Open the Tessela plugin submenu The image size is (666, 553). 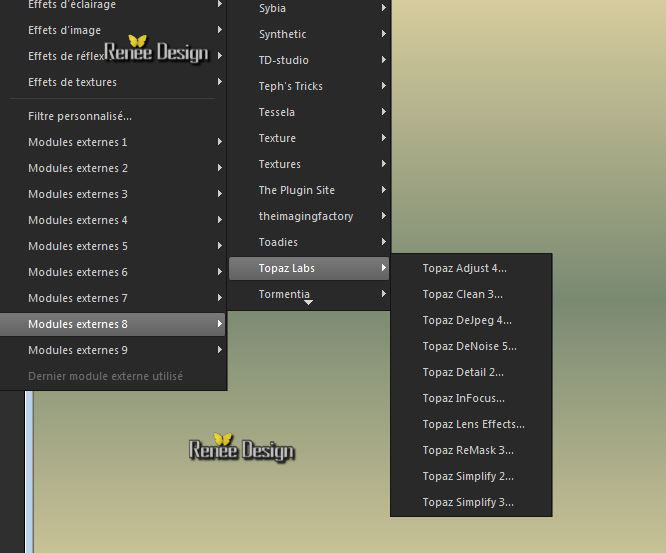click(x=309, y=112)
